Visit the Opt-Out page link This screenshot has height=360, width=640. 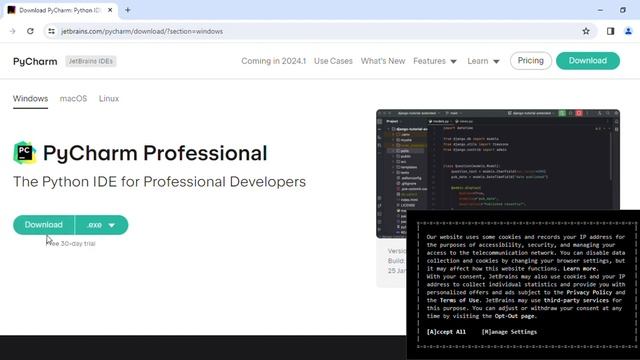pyautogui.click(x=514, y=316)
